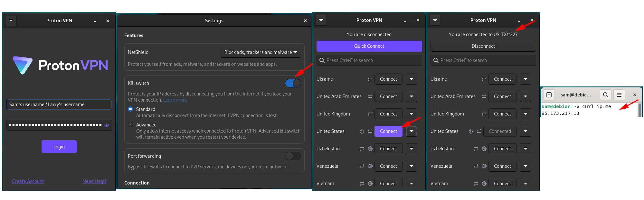Click United States' P2P icon in the disconnected window
This screenshot has height=200, width=644.
pos(370,131)
